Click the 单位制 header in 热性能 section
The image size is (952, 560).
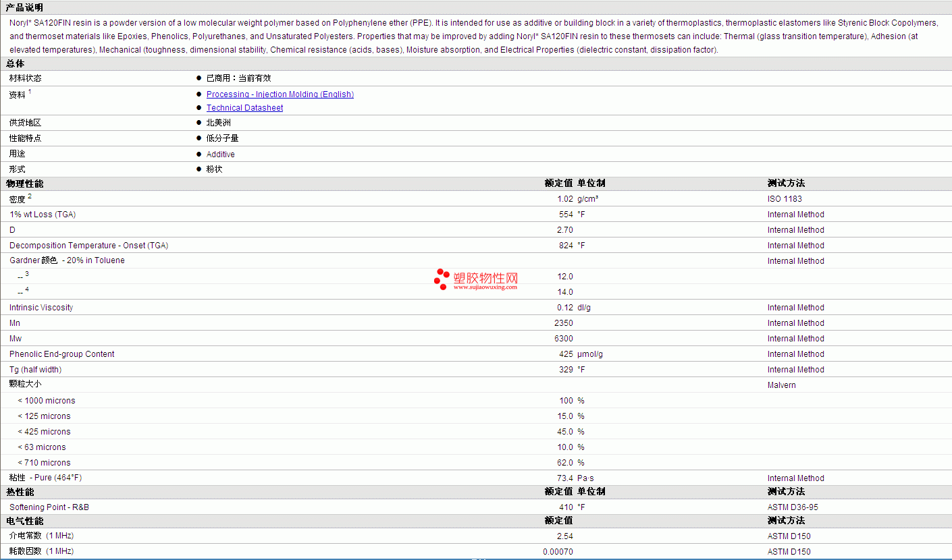(591, 492)
